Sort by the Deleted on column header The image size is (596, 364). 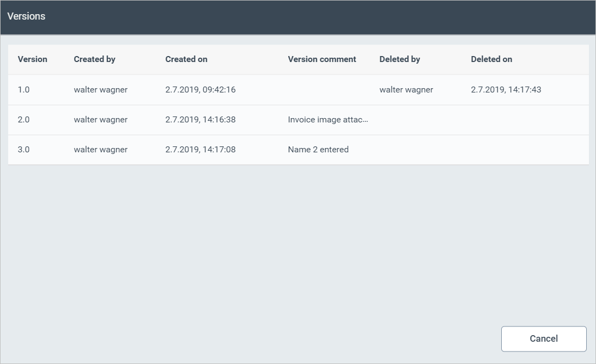click(491, 59)
